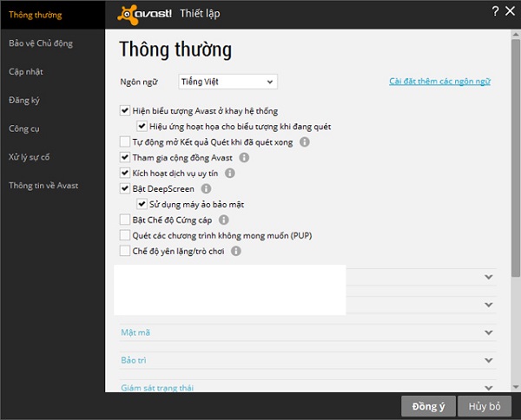
Task: Click the Avast logo in header
Action: point(144,15)
